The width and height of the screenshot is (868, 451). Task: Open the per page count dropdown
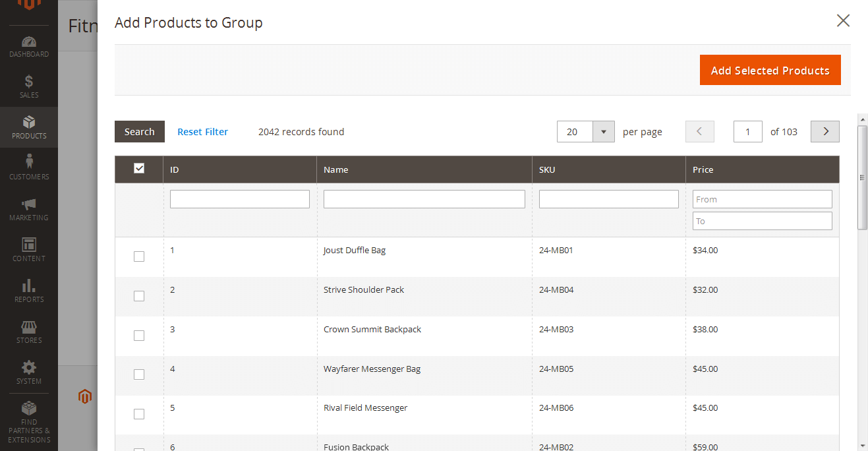click(603, 131)
